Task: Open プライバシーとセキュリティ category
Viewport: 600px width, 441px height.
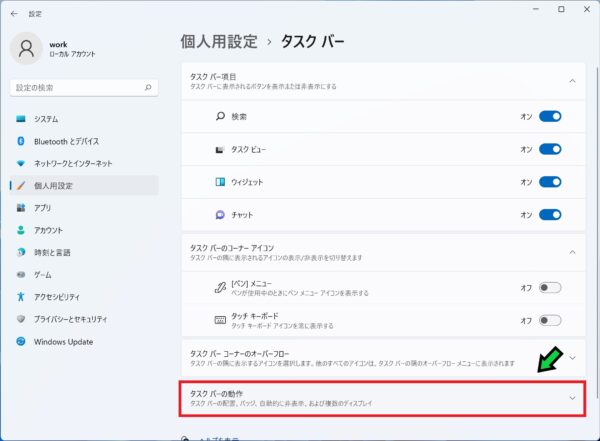Action: tap(84, 319)
